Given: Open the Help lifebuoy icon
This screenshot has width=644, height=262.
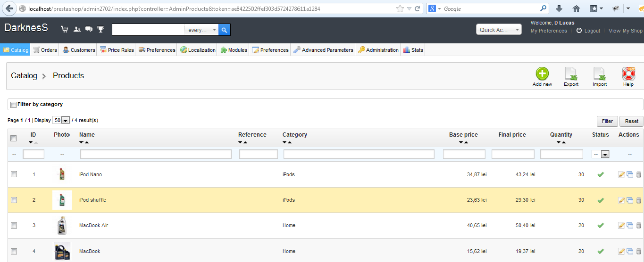Looking at the screenshot, I should [x=628, y=74].
